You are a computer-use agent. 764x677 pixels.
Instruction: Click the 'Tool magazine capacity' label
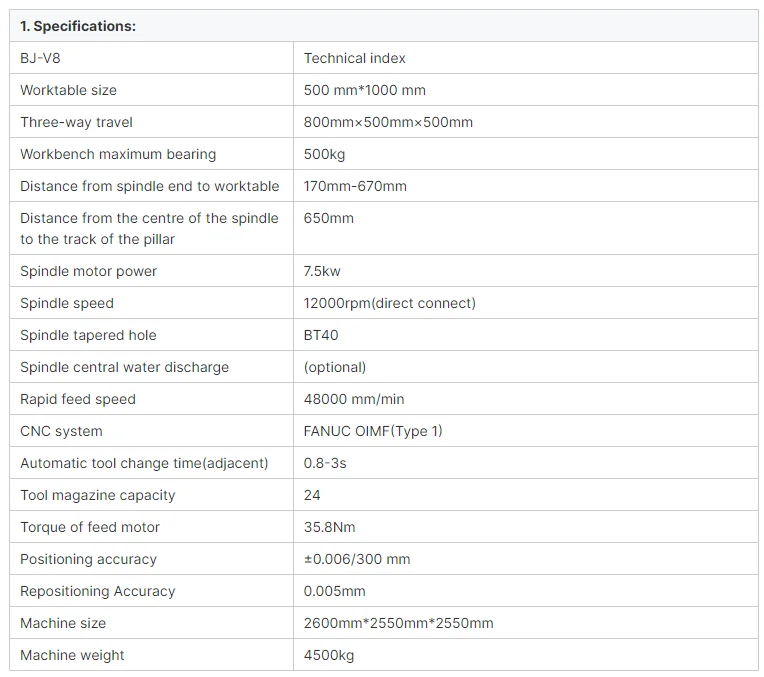pos(98,495)
